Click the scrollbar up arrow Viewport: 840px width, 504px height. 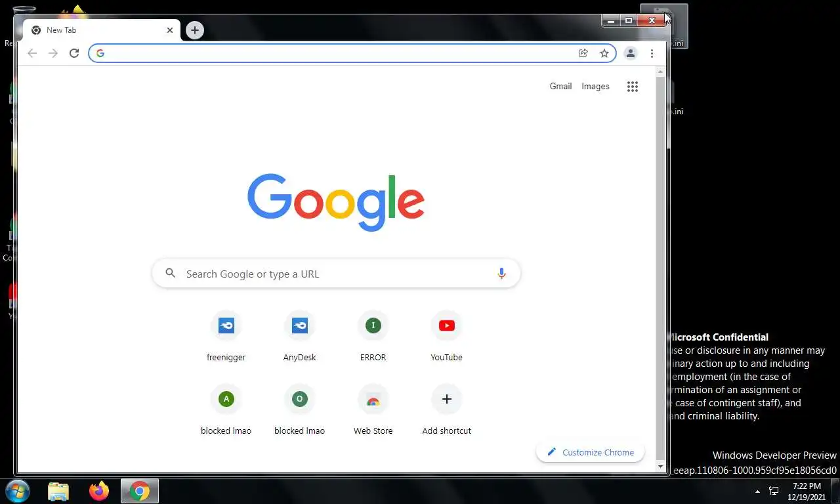661,71
